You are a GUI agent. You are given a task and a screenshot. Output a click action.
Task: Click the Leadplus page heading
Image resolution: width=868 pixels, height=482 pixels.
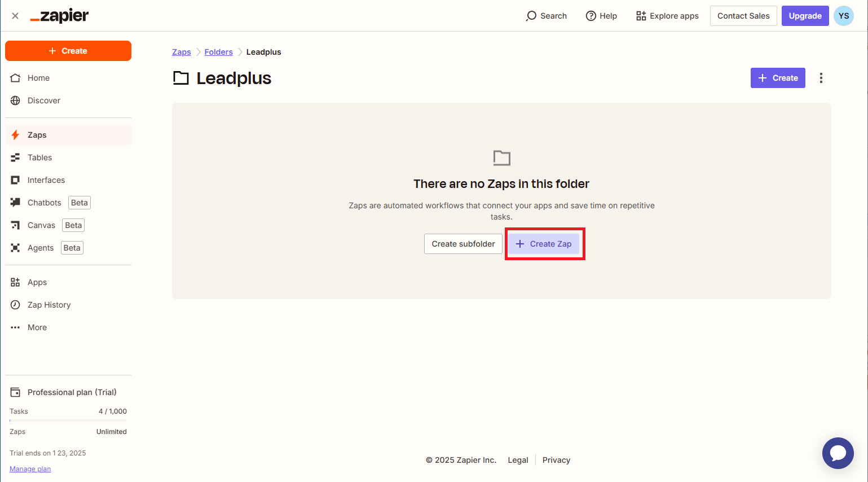point(233,78)
